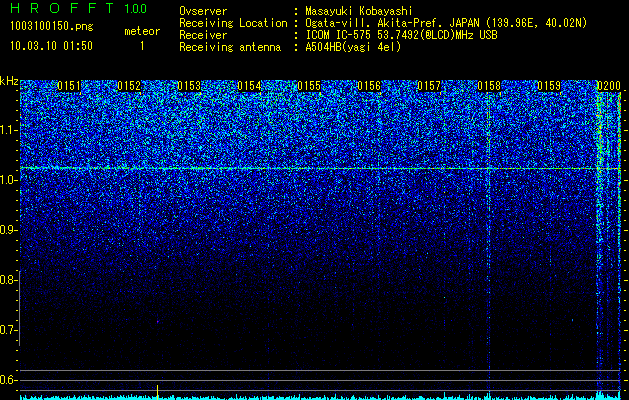Click the 0156 time marker
The height and width of the screenshot is (400, 629).
(369, 86)
